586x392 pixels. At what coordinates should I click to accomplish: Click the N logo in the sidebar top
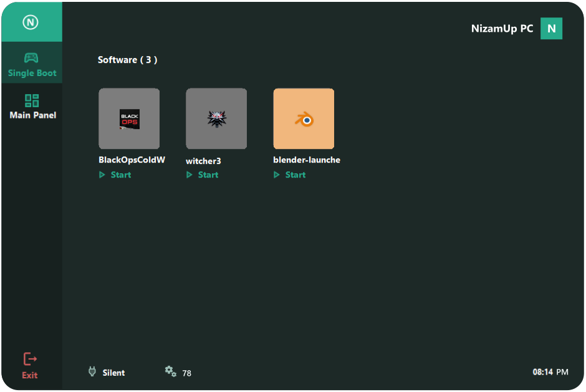[31, 22]
